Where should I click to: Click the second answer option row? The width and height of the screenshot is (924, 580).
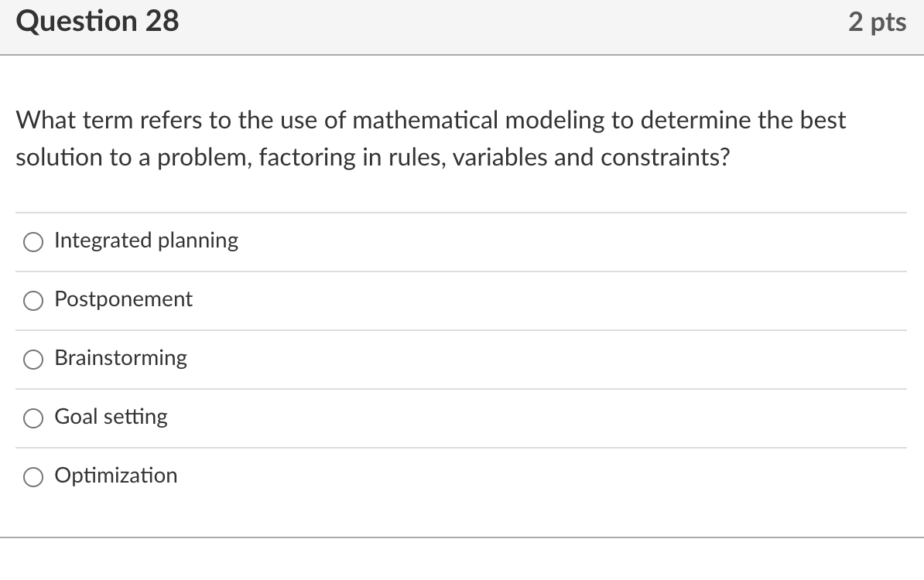point(461,300)
